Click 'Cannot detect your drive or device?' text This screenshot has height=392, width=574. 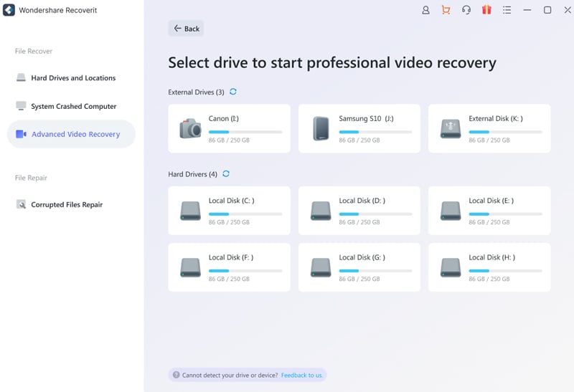click(230, 376)
